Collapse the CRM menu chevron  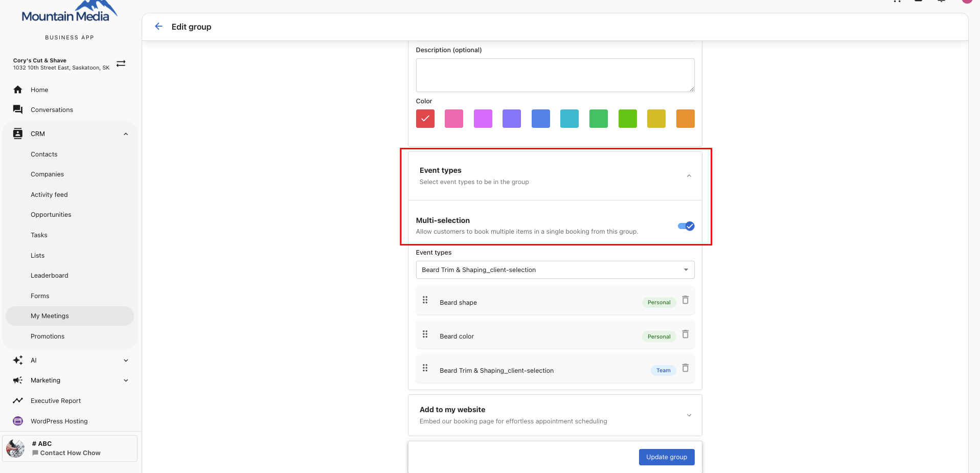click(126, 134)
